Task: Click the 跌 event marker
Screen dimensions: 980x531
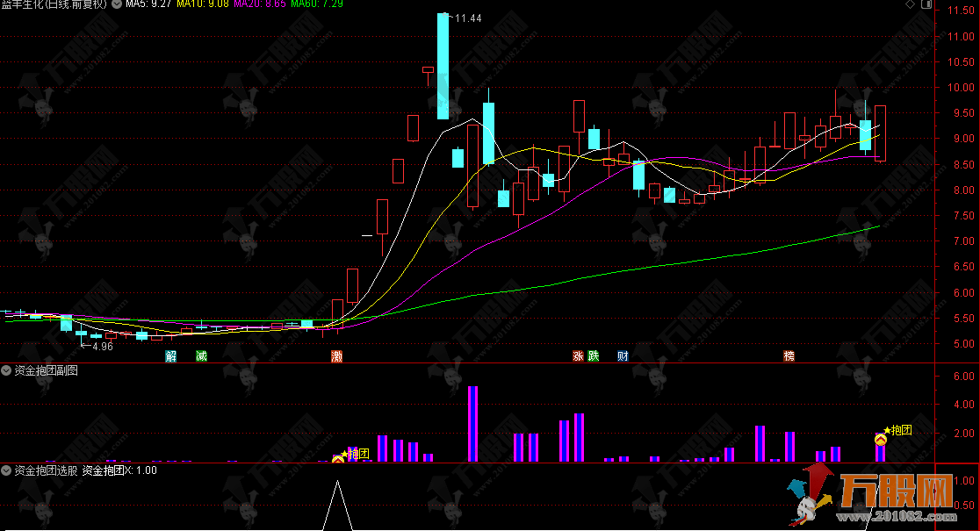Action: [x=593, y=356]
